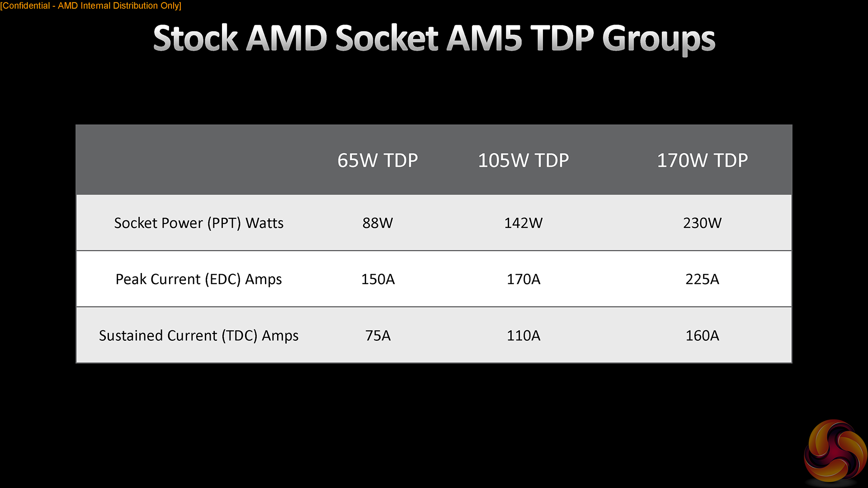
Task: Select the Socket Power (PPT) Watts row label
Action: tap(198, 223)
